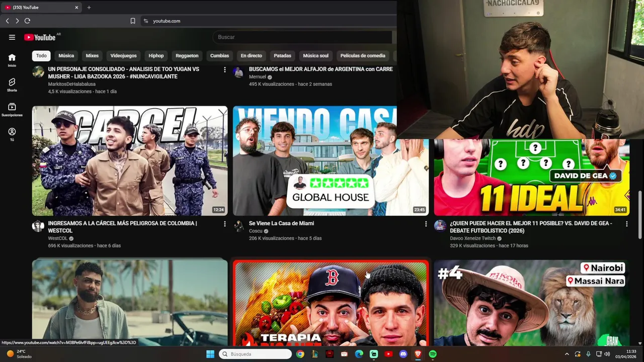
Task: Open 'BUSCAMOS el MEJOR ALFAJOR' video title
Action: tap(320, 69)
